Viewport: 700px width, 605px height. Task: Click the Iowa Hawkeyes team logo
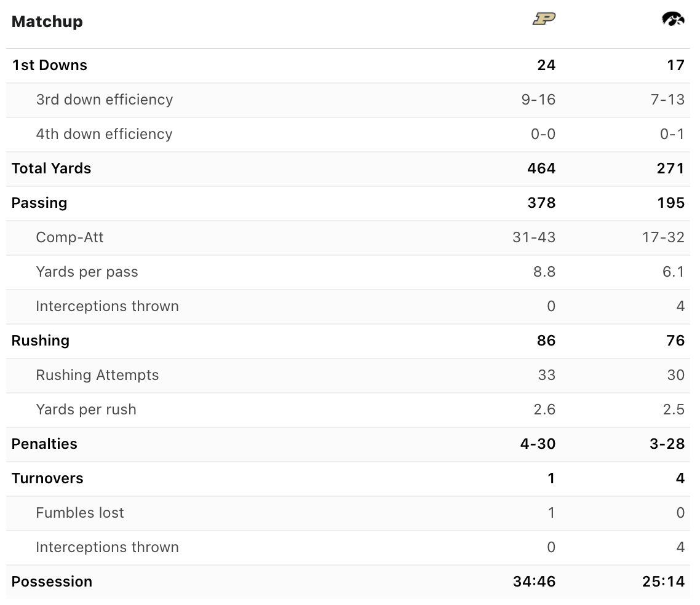point(673,18)
